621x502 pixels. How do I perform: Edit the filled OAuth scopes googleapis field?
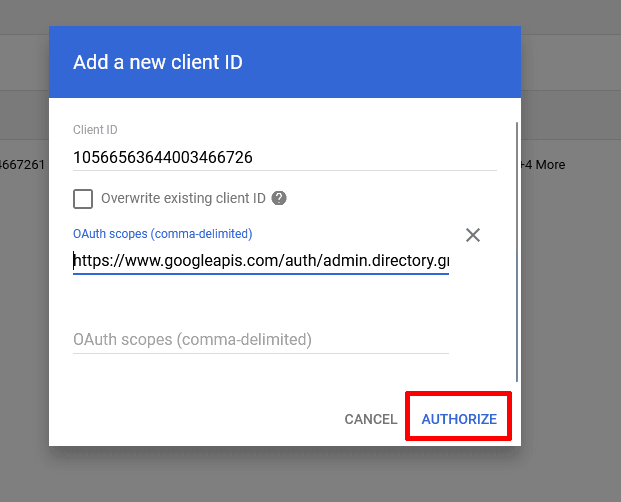(x=261, y=261)
